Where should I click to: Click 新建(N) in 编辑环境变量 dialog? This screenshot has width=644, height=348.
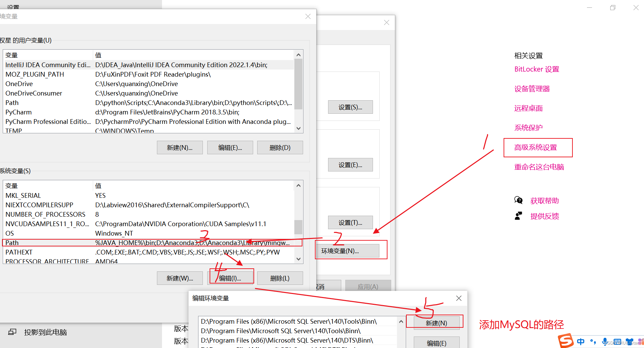point(436,323)
